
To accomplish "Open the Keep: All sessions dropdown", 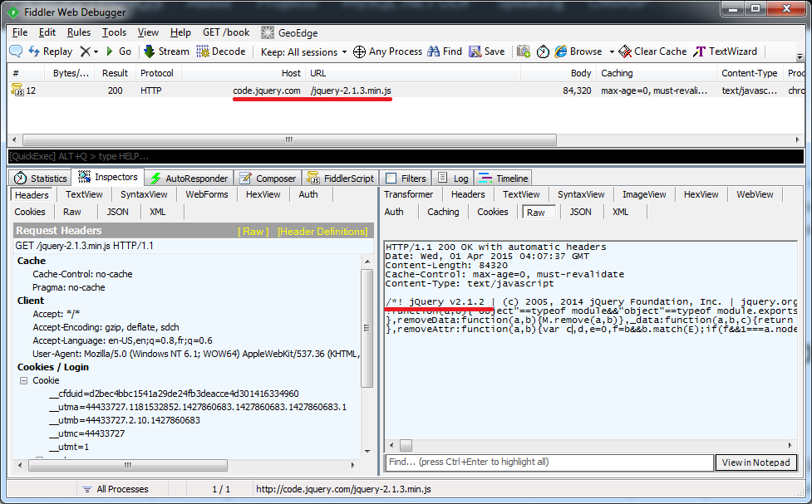I will point(303,51).
